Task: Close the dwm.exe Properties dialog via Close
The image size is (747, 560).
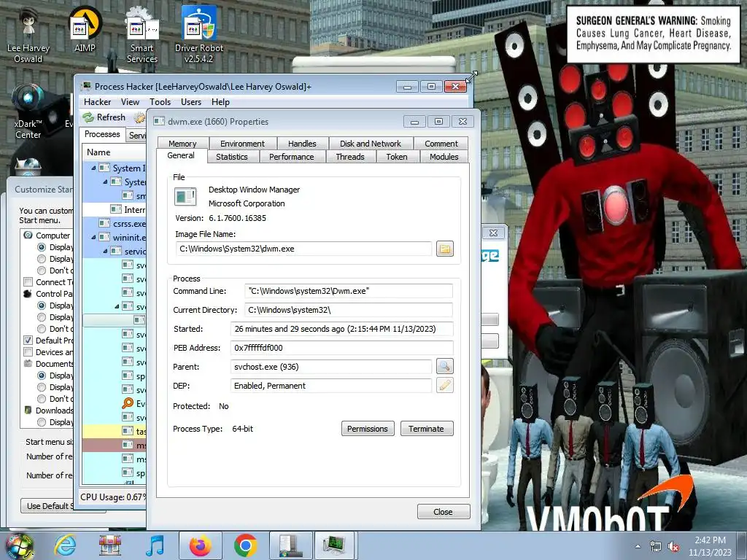Action: 443,511
